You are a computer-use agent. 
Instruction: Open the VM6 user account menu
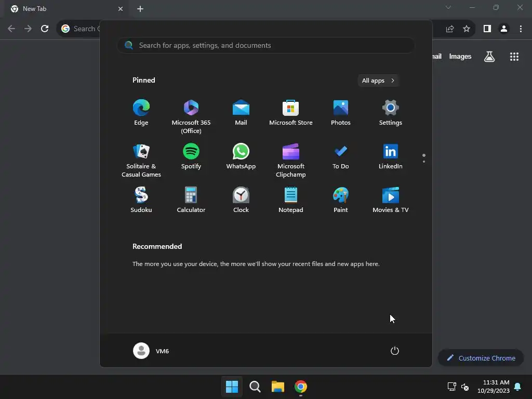pos(151,351)
